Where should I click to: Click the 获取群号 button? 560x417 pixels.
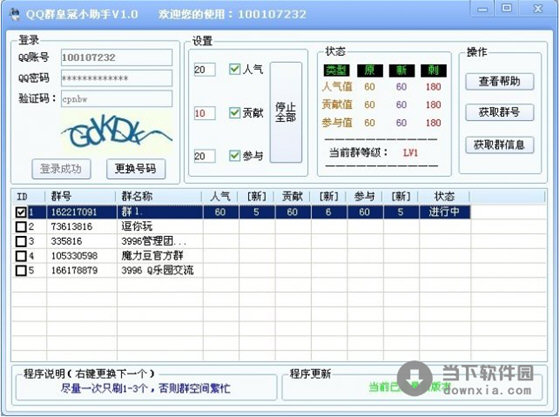tap(500, 112)
